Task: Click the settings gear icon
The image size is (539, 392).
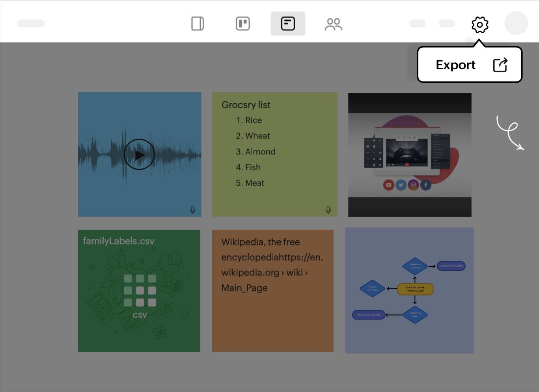Action: coord(480,25)
